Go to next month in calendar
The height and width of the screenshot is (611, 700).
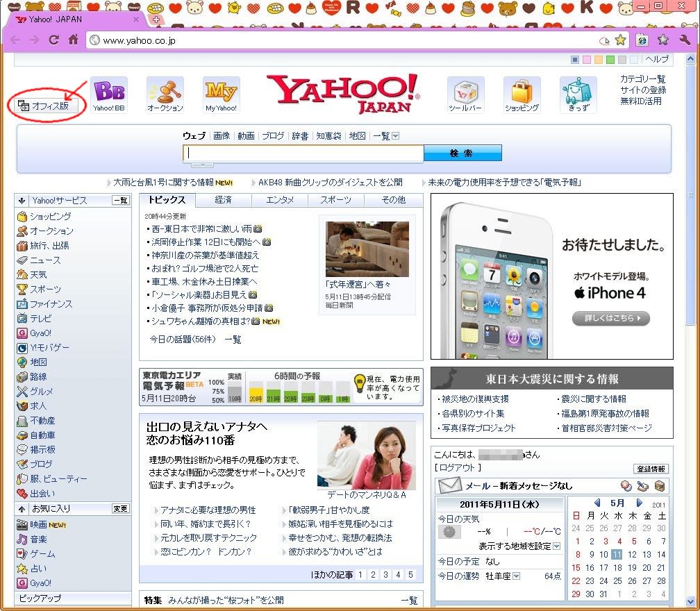[x=640, y=503]
